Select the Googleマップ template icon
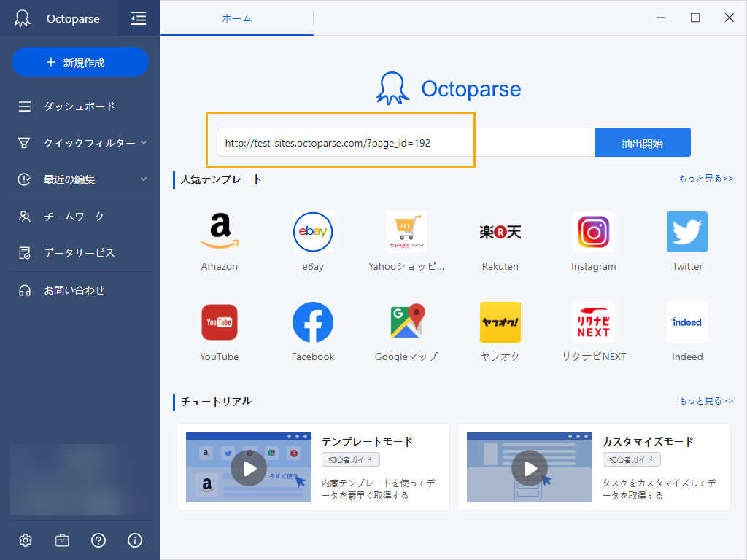This screenshot has height=560, width=747. pos(406,322)
